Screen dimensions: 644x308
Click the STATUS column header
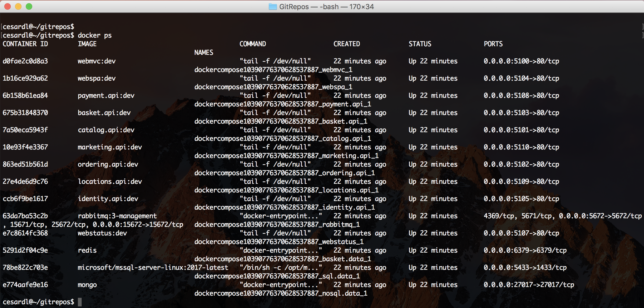[420, 44]
